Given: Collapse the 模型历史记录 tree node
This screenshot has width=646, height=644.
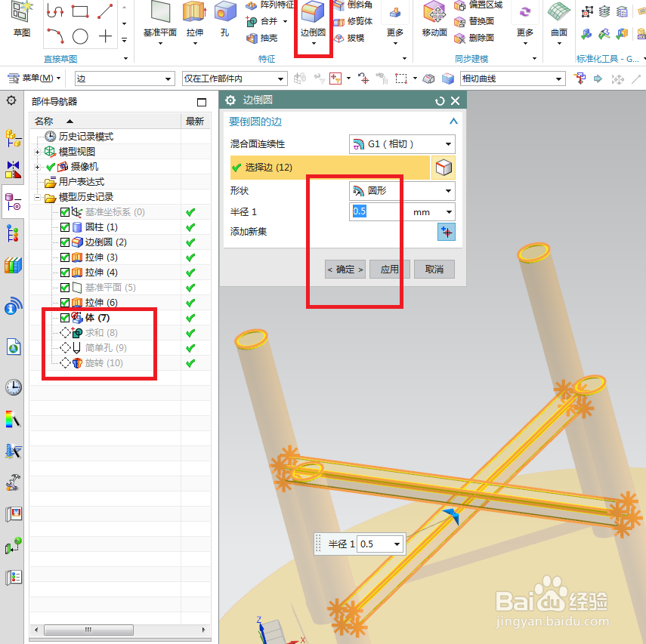Looking at the screenshot, I should pos(37,197).
